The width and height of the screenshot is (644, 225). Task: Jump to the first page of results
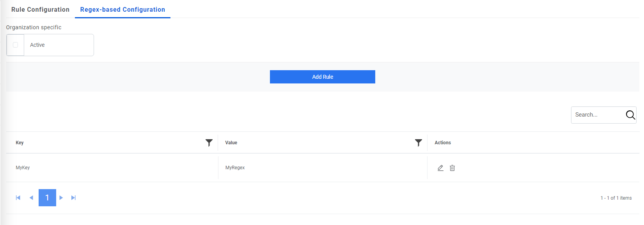18,198
